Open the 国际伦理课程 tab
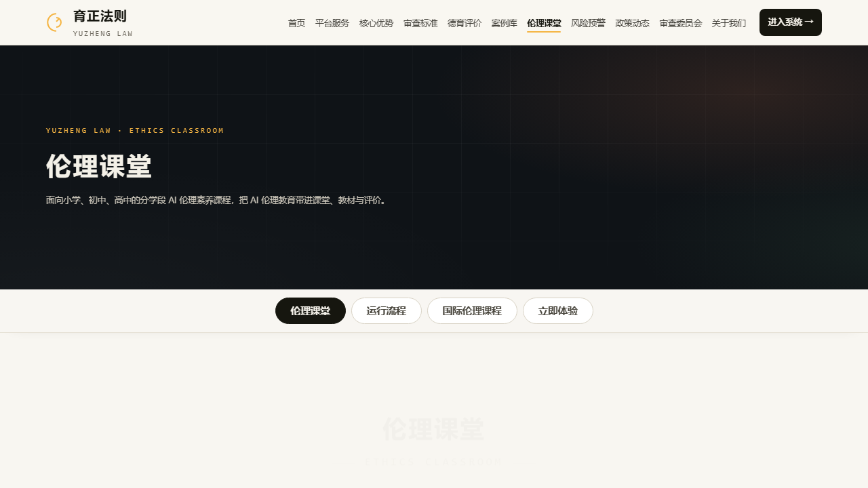This screenshot has height=488, width=868. (472, 311)
